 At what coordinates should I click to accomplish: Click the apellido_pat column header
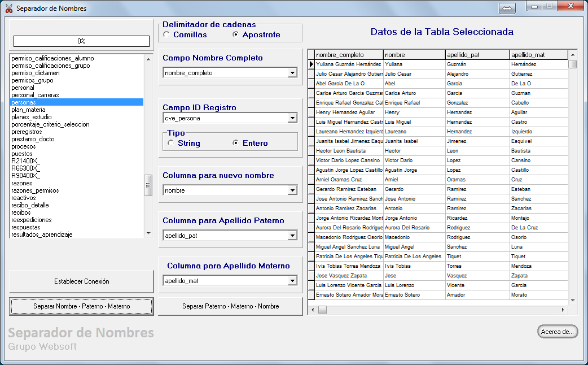click(477, 55)
